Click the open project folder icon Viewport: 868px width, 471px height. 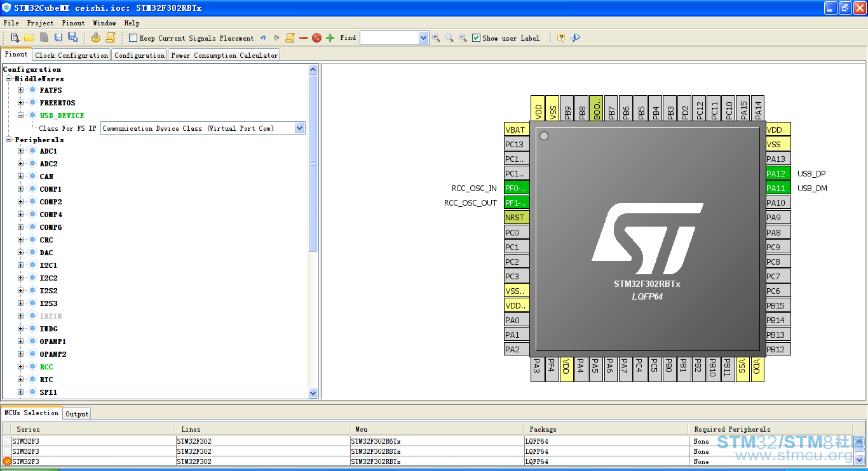(29, 38)
